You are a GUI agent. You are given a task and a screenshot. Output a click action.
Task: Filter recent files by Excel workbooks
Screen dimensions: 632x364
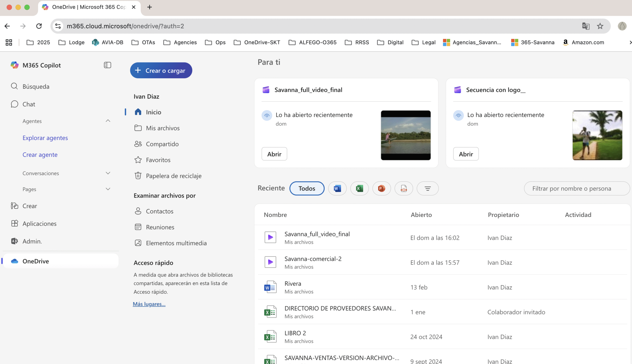pyautogui.click(x=359, y=188)
